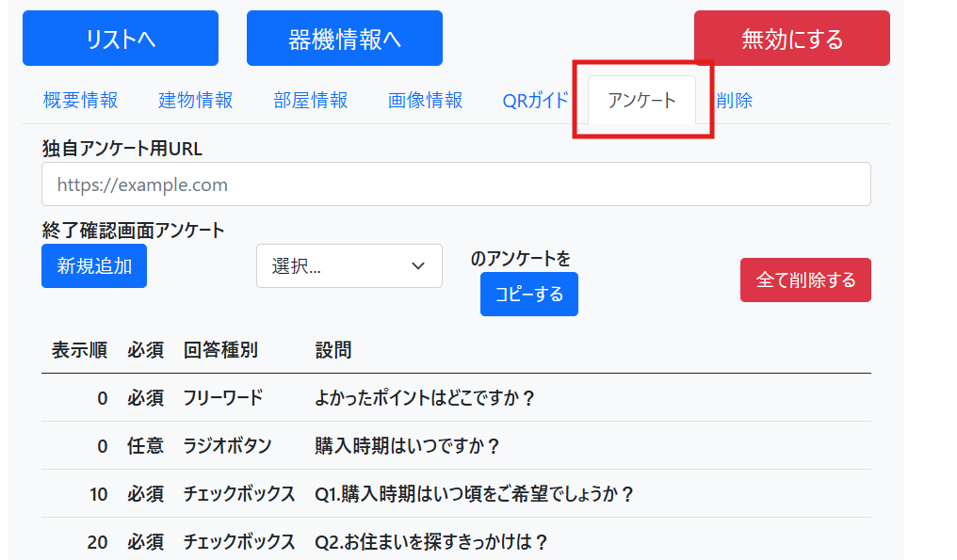Click 全て削除する to delete all questions

[x=805, y=280]
